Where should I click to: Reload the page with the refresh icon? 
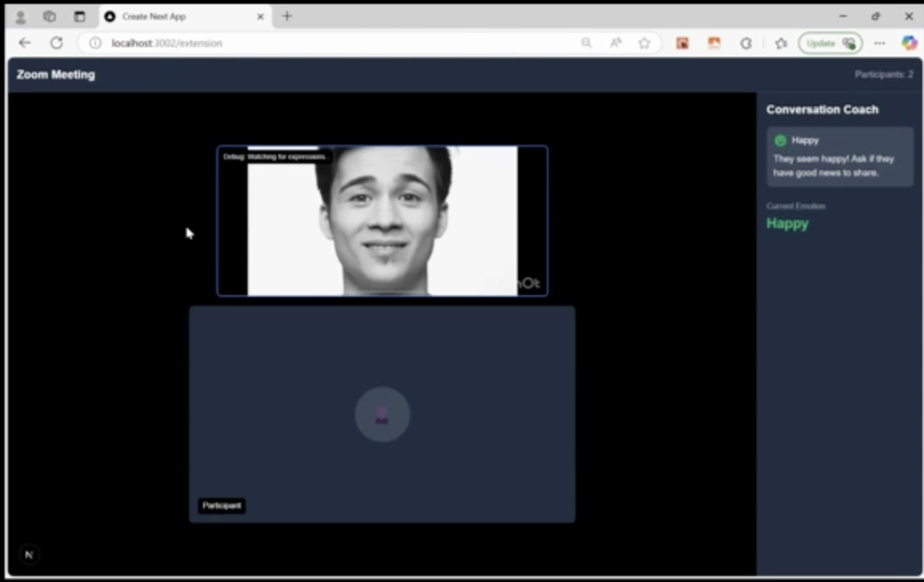click(x=56, y=43)
